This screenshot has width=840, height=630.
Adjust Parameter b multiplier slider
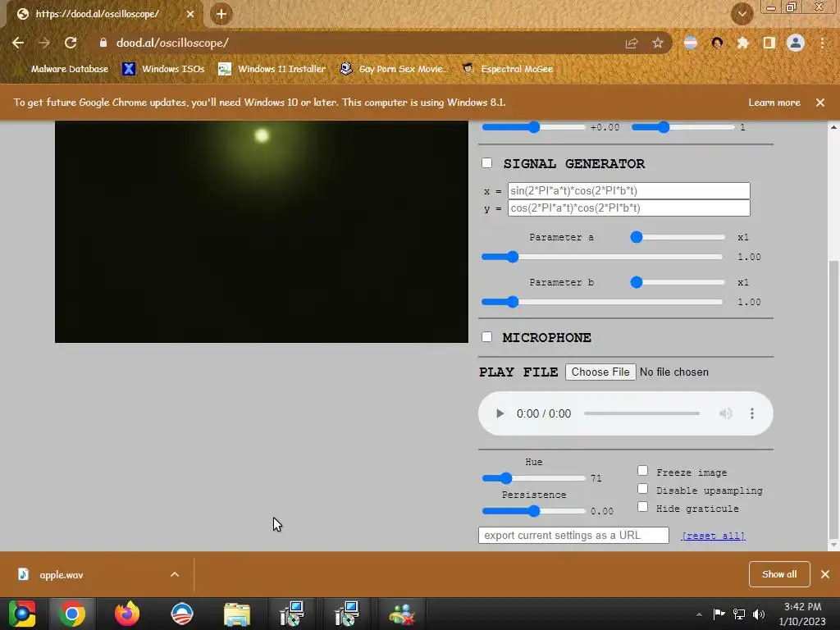pyautogui.click(x=678, y=282)
